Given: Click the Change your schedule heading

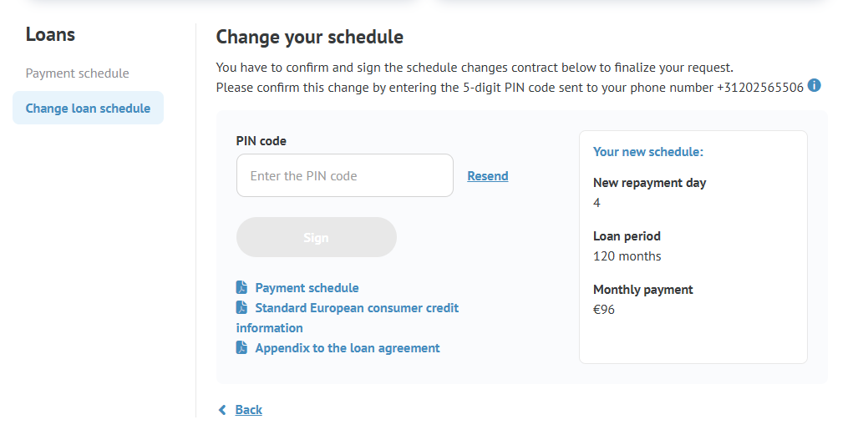Looking at the screenshot, I should pyautogui.click(x=309, y=38).
